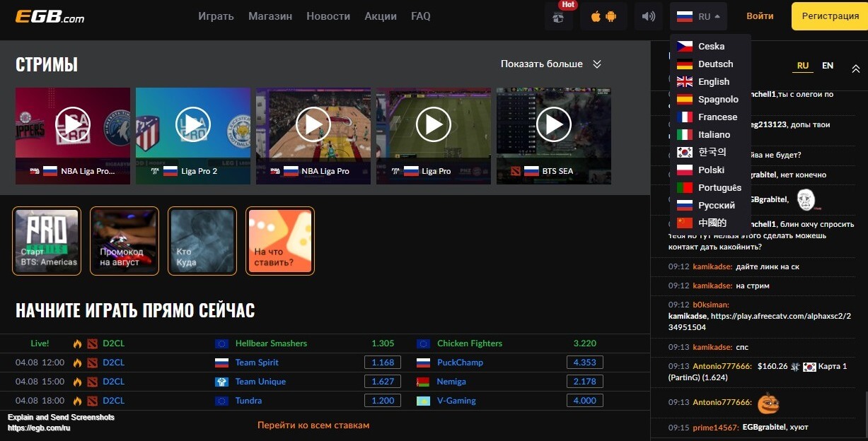Open the FAQ page
The image size is (868, 441).
(x=421, y=16)
